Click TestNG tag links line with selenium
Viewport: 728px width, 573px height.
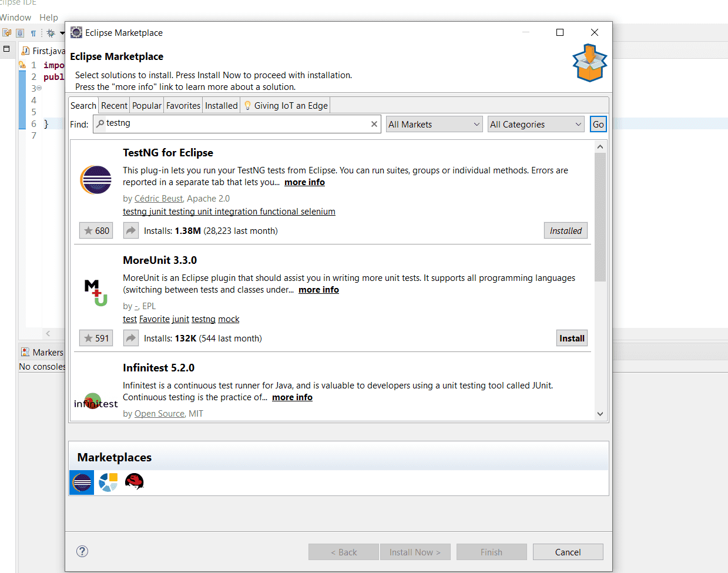[x=229, y=212]
